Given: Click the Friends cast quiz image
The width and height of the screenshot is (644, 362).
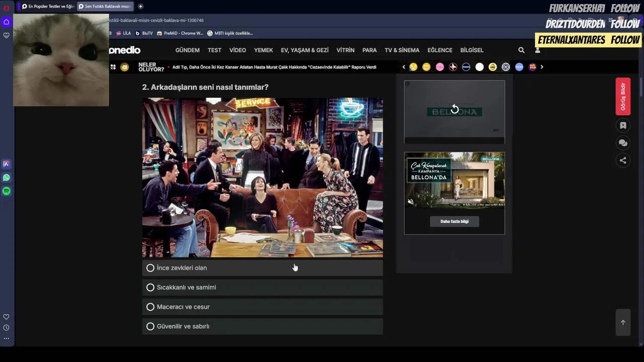Looking at the screenshot, I should pyautogui.click(x=262, y=177).
